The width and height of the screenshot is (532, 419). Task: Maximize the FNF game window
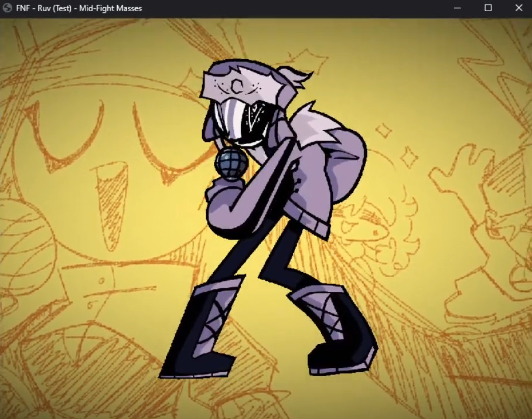point(488,8)
